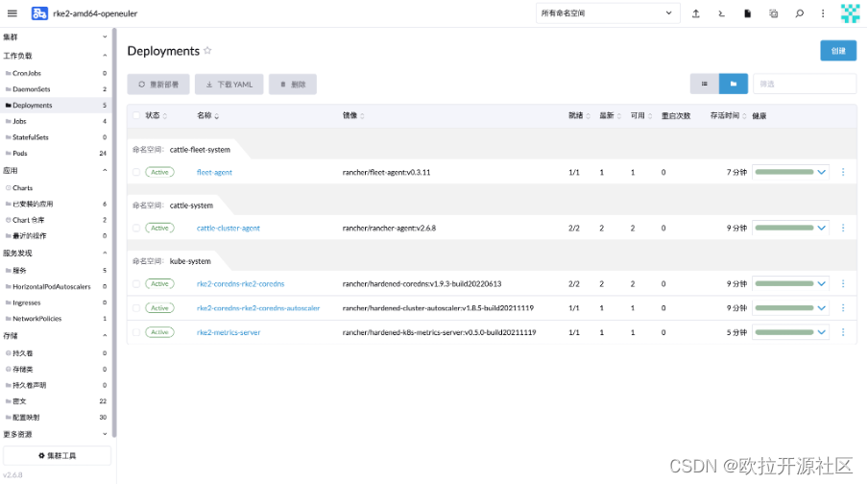This screenshot has width=868, height=484.
Task: Click the rke2-amd64-openeuler cluster logo icon
Action: [x=39, y=13]
